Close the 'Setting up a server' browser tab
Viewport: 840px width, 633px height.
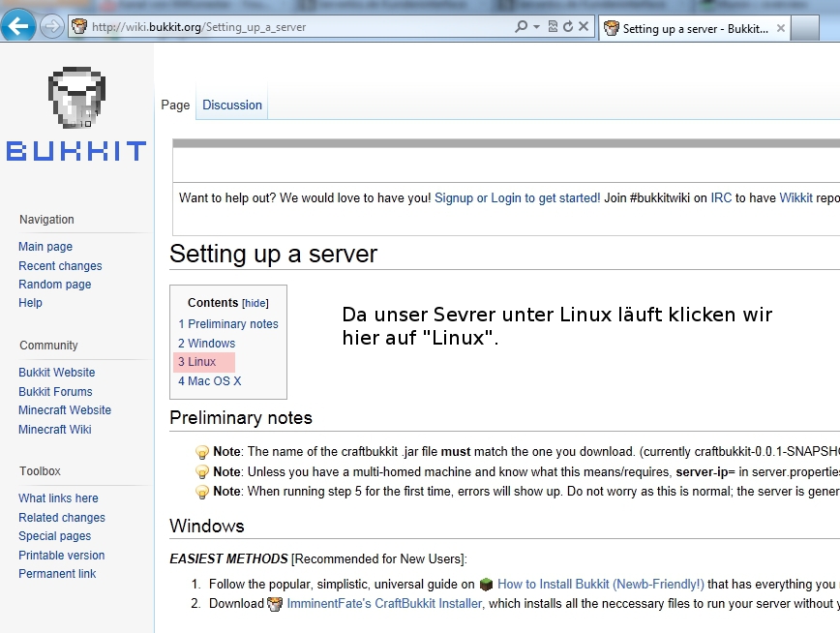tap(781, 28)
